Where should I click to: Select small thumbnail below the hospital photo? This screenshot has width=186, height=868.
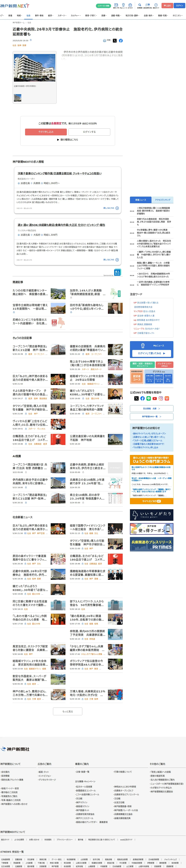(18, 98)
